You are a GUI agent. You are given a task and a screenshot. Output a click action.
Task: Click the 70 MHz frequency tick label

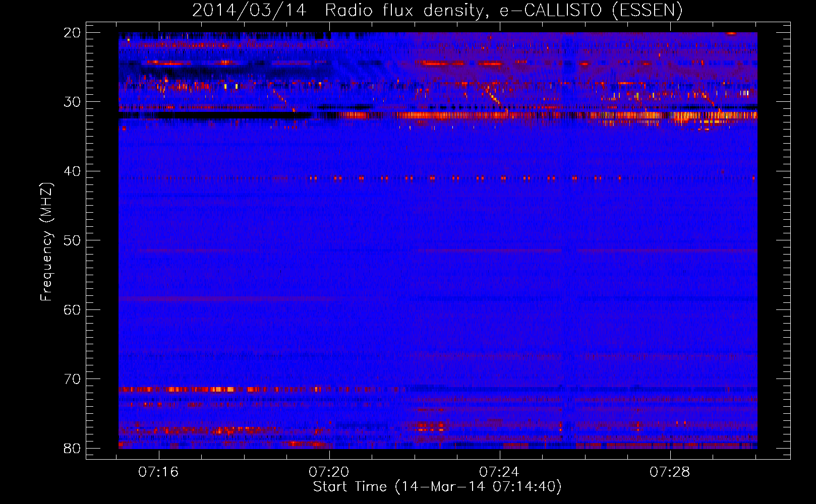tap(72, 379)
